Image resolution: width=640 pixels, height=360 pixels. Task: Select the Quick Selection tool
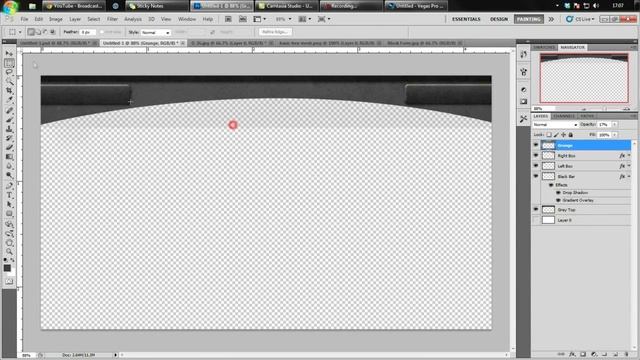tap(9, 81)
